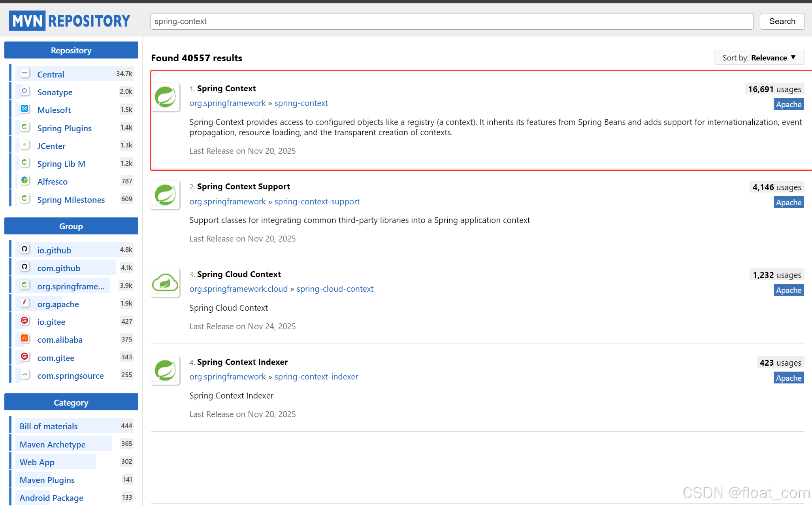Click the spring-context search input field
Screen dimensions: 812x506
[x=452, y=21]
